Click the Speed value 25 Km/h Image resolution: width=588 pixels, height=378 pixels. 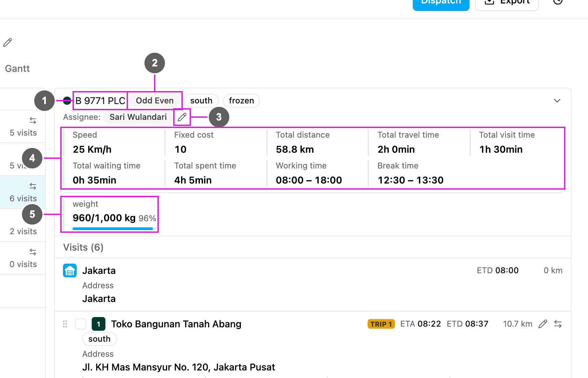point(92,149)
